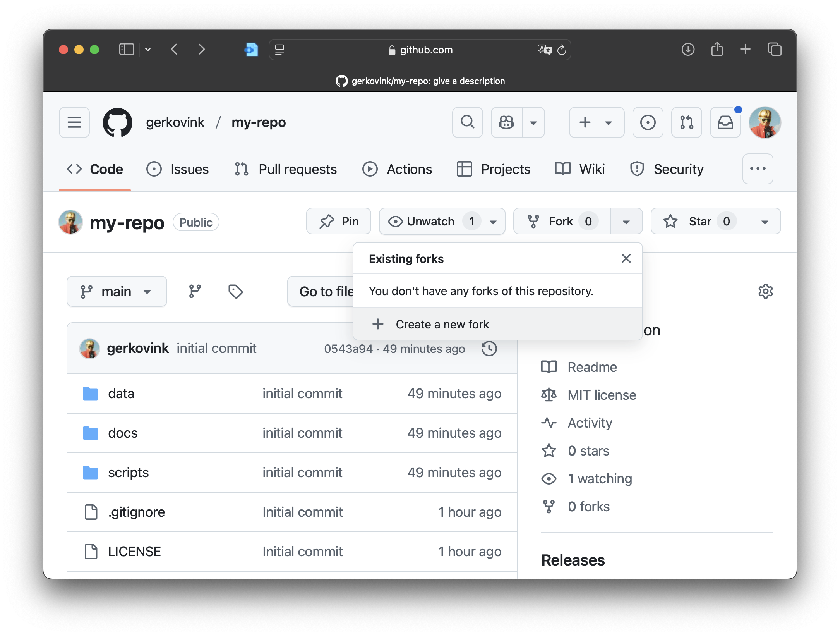The height and width of the screenshot is (636, 840).
Task: Open the LICENSE file
Action: point(134,552)
